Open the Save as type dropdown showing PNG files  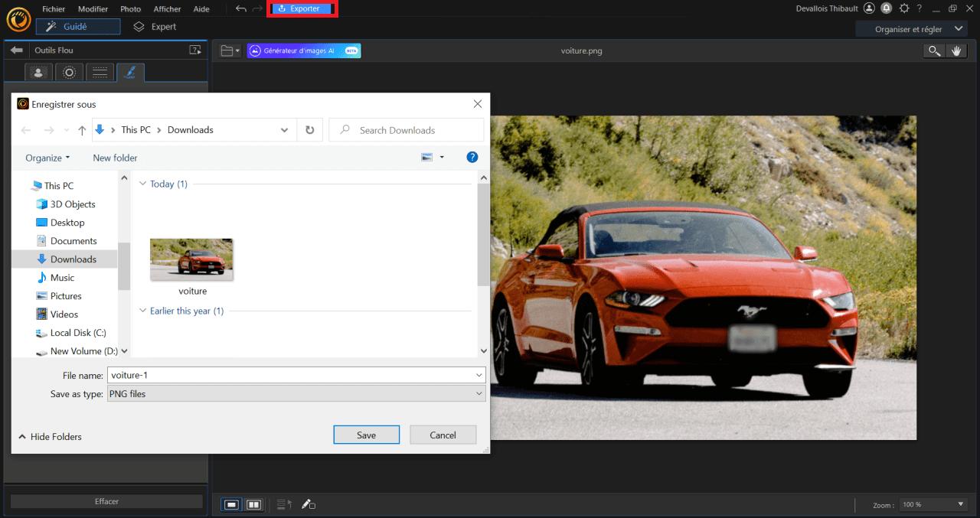[479, 393]
